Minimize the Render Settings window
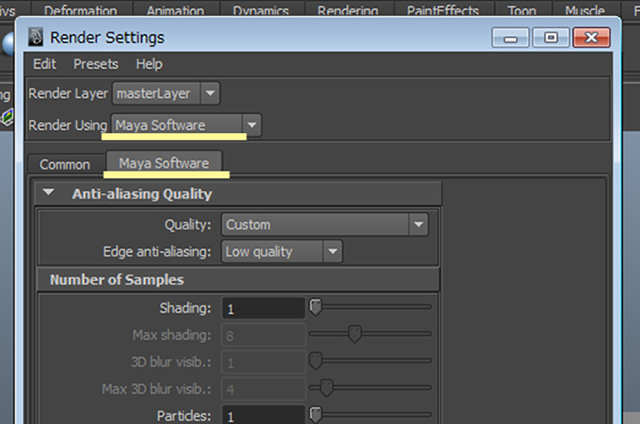Screen dimensions: 640x424 [x=511, y=38]
